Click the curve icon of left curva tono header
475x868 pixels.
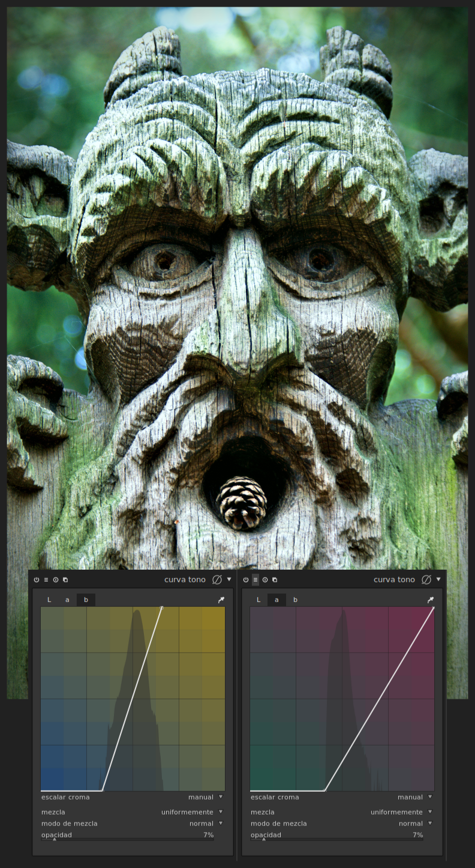tap(217, 579)
